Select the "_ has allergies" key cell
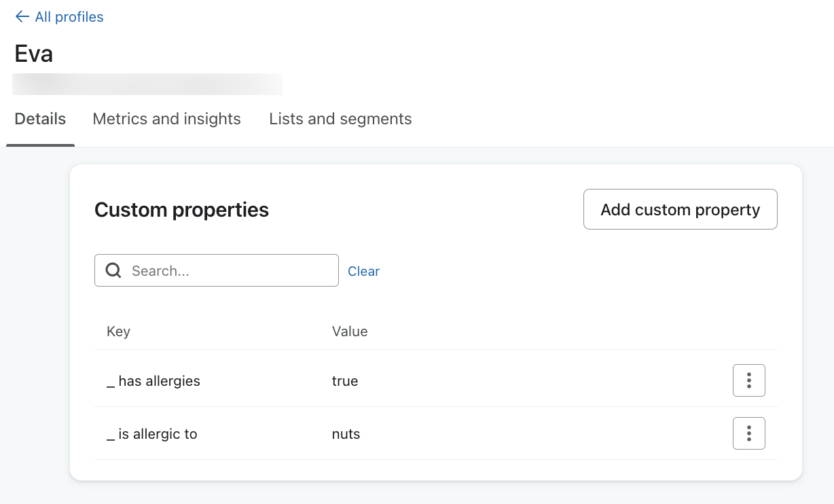 [x=153, y=381]
